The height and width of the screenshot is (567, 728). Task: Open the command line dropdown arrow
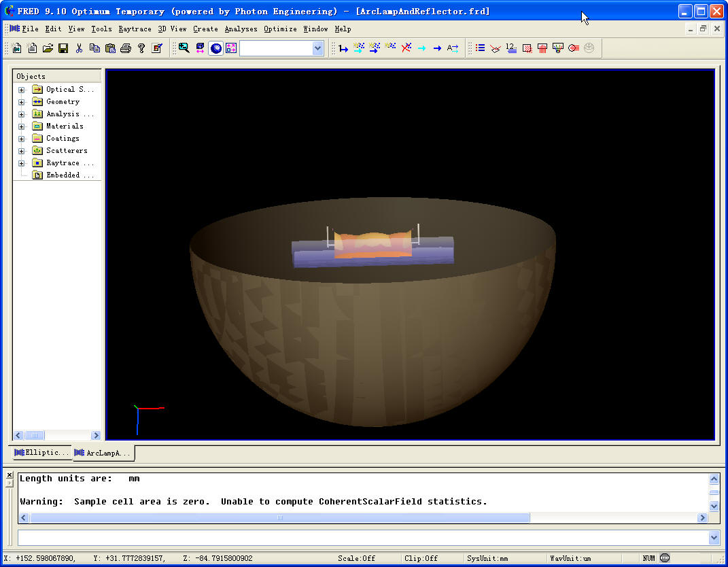[x=714, y=538]
